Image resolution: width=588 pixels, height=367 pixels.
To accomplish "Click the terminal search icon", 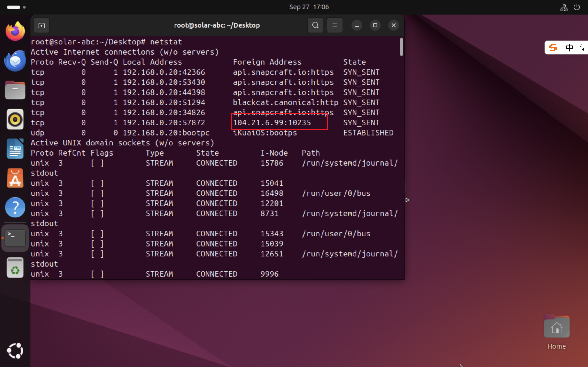I will point(315,25).
